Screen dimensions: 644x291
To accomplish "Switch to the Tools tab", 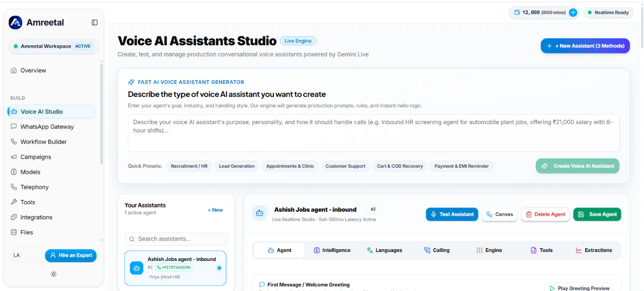I will click(542, 250).
